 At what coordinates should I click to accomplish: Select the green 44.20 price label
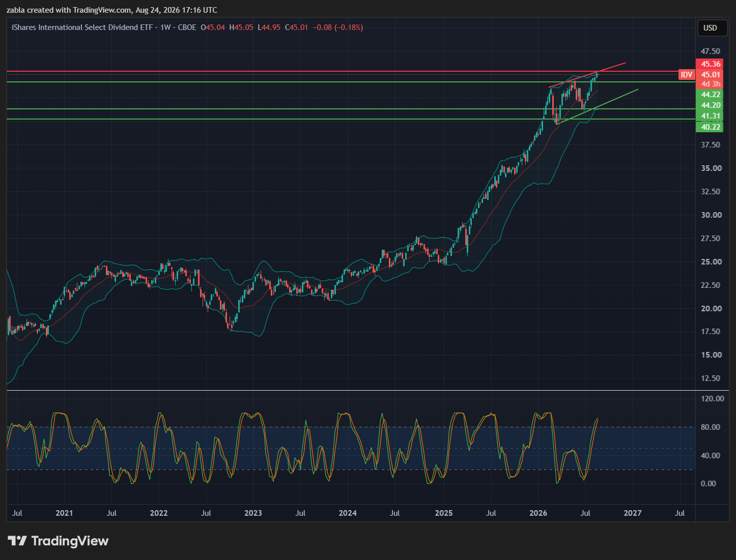[710, 105]
